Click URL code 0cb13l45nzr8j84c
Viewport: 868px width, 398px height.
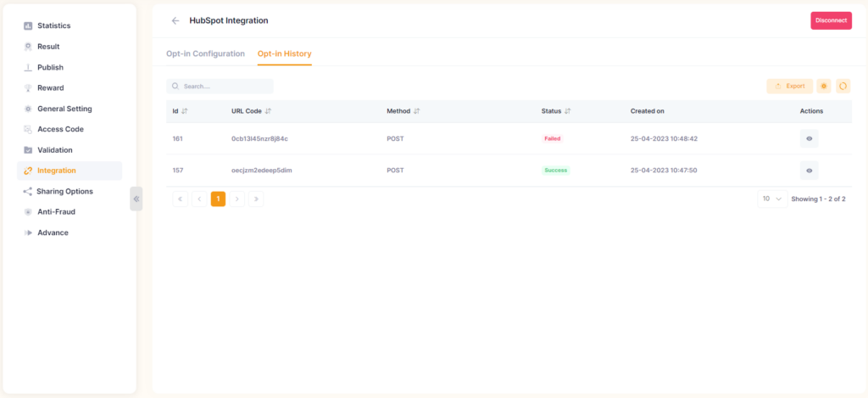259,138
